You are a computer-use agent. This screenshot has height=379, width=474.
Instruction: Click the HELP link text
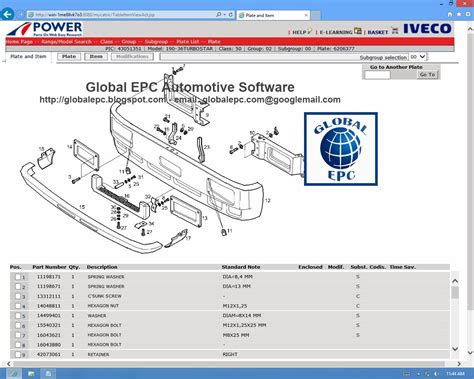coord(299,32)
